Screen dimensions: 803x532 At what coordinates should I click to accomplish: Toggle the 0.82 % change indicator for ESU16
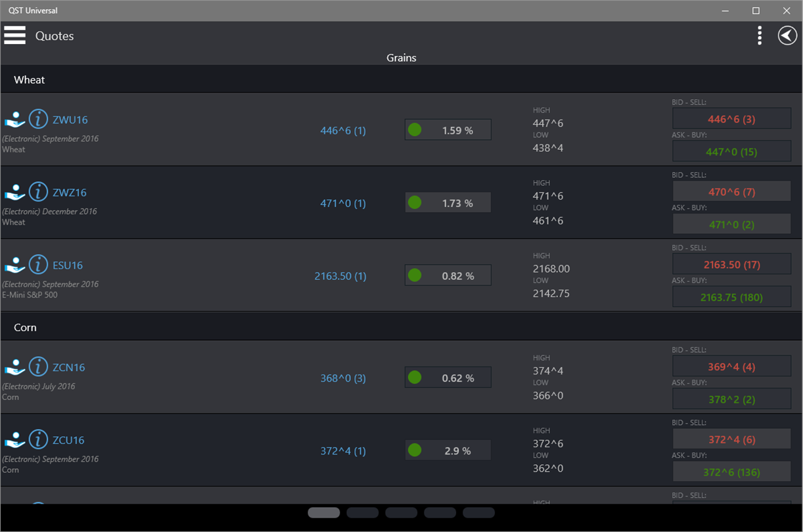click(x=447, y=276)
